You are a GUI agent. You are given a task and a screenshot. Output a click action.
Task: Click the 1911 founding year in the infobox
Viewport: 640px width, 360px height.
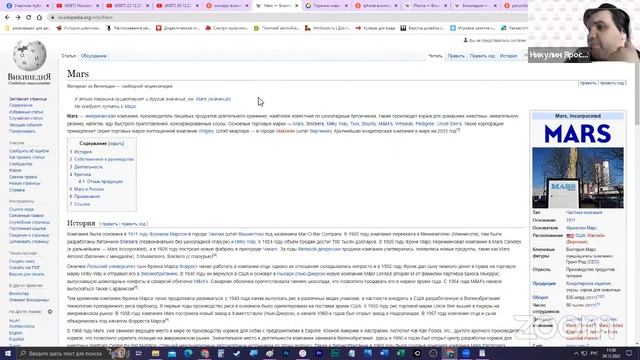pyautogui.click(x=571, y=220)
